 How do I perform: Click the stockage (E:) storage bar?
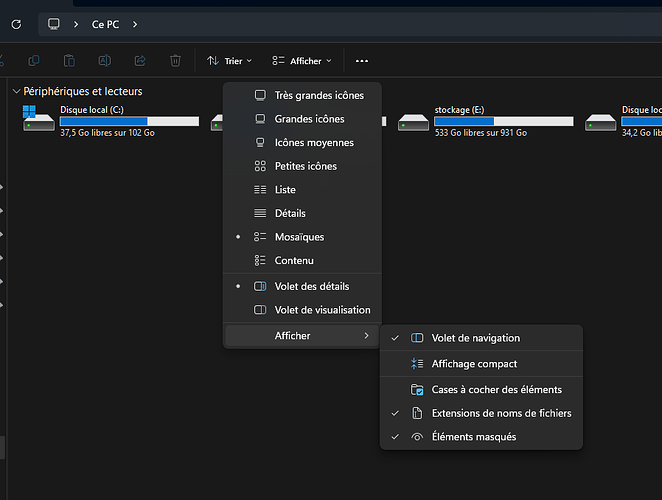tap(504, 121)
